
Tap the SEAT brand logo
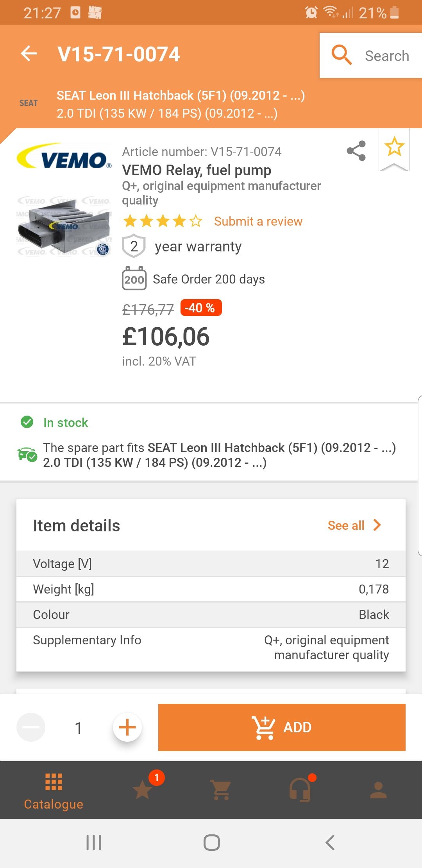pyautogui.click(x=29, y=103)
